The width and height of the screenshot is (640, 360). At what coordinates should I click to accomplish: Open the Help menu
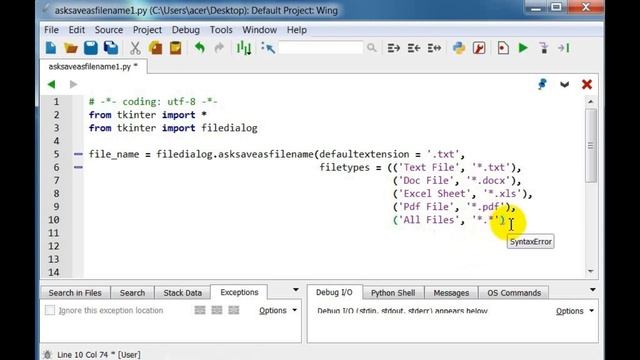point(297,30)
